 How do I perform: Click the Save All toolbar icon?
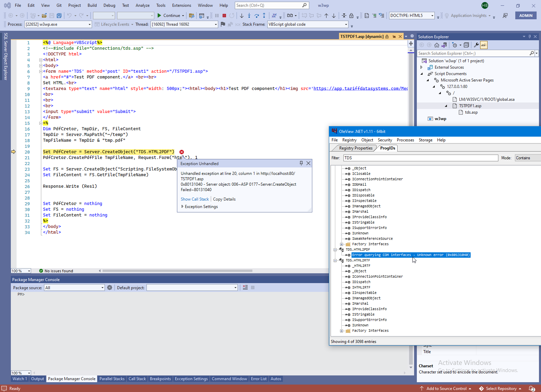(59, 16)
